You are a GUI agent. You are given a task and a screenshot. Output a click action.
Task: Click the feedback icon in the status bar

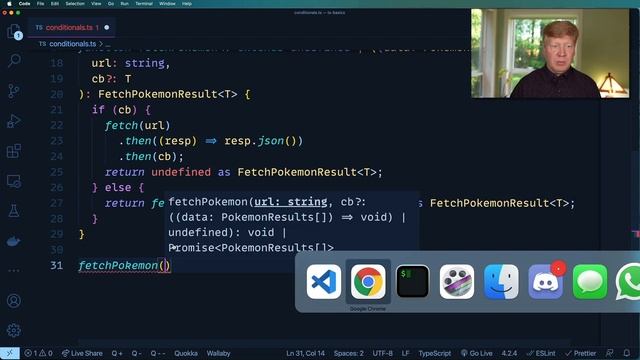pos(609,353)
